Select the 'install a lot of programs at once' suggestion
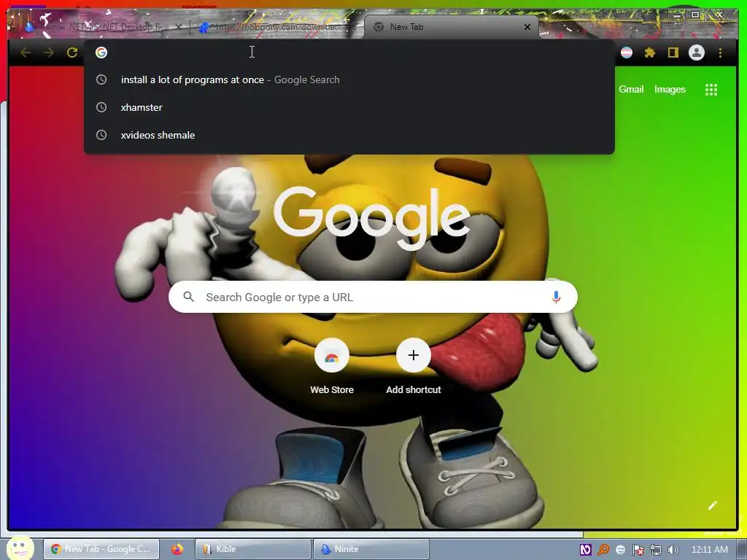The height and width of the screenshot is (560, 747). [349, 79]
